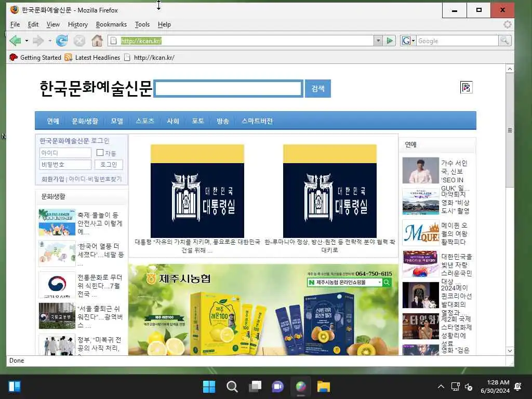
Task: Click the network tray icon
Action: (x=455, y=387)
